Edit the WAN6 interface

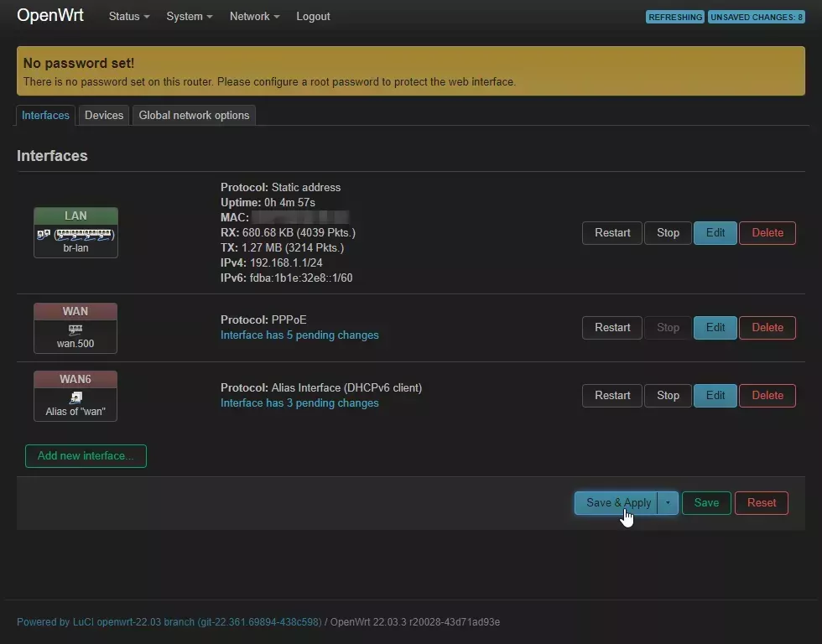pyautogui.click(x=715, y=396)
